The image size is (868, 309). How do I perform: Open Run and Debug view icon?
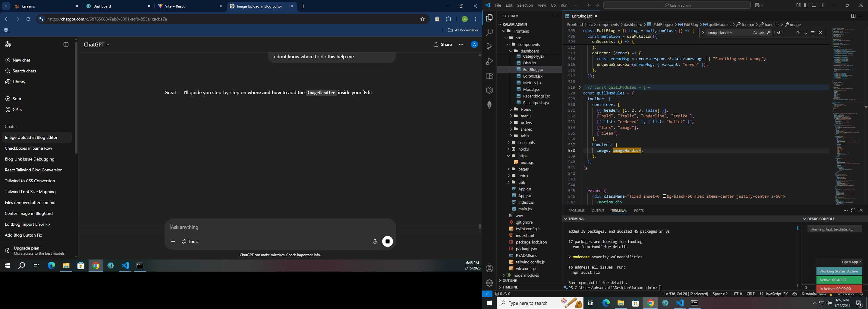point(489,61)
